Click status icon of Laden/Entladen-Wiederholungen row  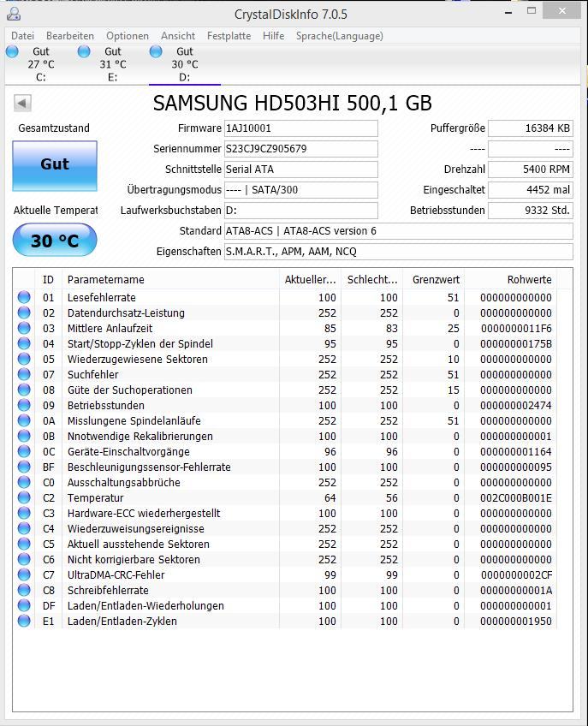pyautogui.click(x=24, y=605)
